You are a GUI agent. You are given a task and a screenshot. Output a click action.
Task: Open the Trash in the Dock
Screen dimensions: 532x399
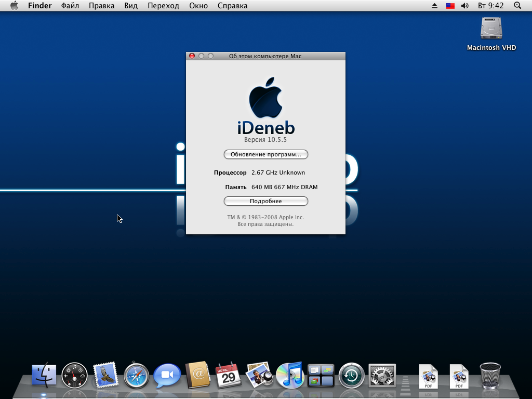click(x=490, y=375)
